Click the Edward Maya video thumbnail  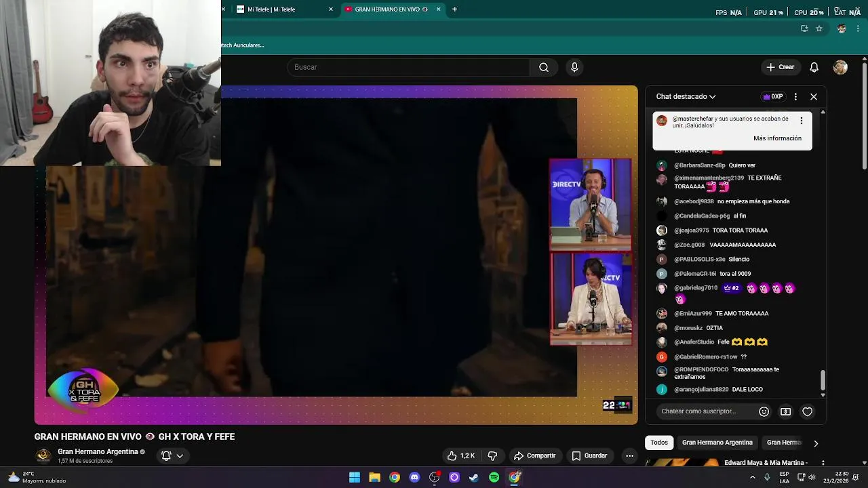pos(682,463)
